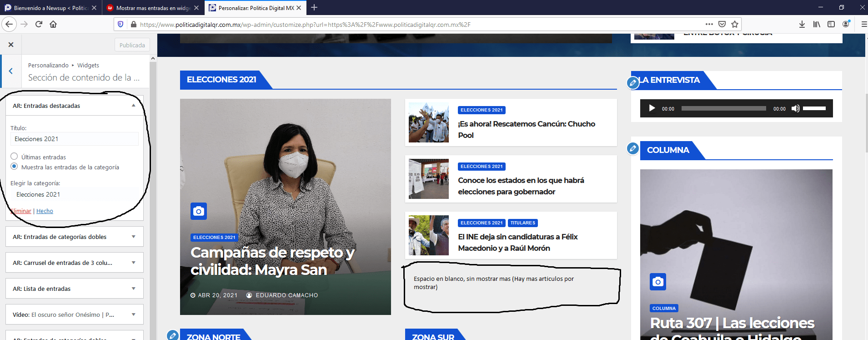Click TITULARES category badge
Screen dimensions: 868x340
tap(523, 223)
